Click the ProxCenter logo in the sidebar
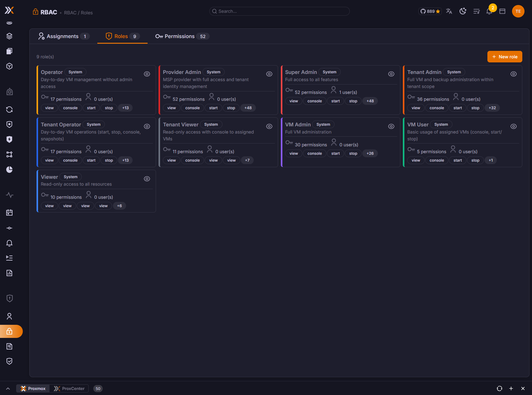 point(9,10)
